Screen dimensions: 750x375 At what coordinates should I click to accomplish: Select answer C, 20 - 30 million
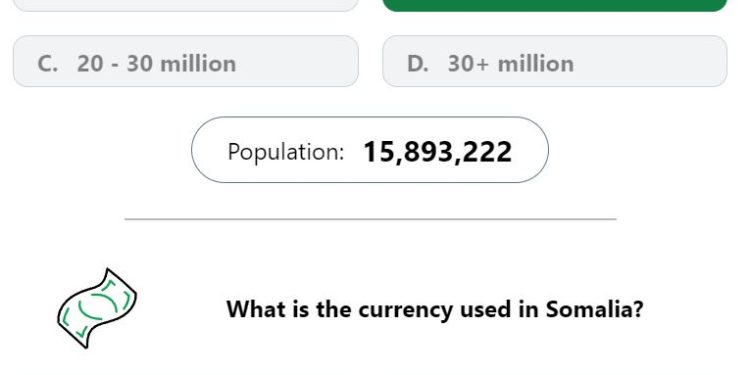pos(186,61)
